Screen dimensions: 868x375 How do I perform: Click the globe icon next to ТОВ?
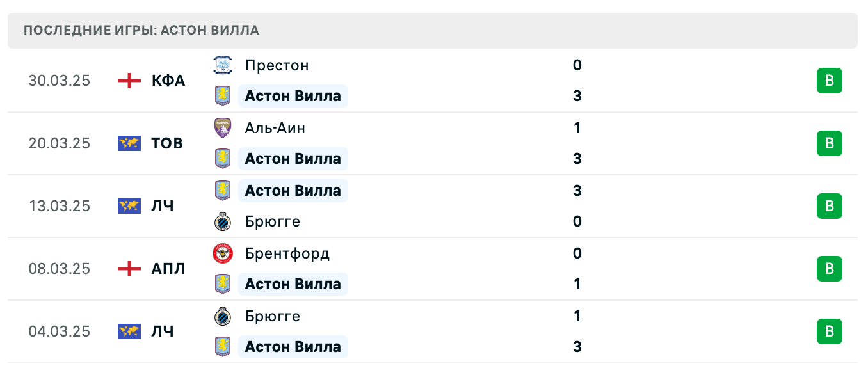coord(128,143)
